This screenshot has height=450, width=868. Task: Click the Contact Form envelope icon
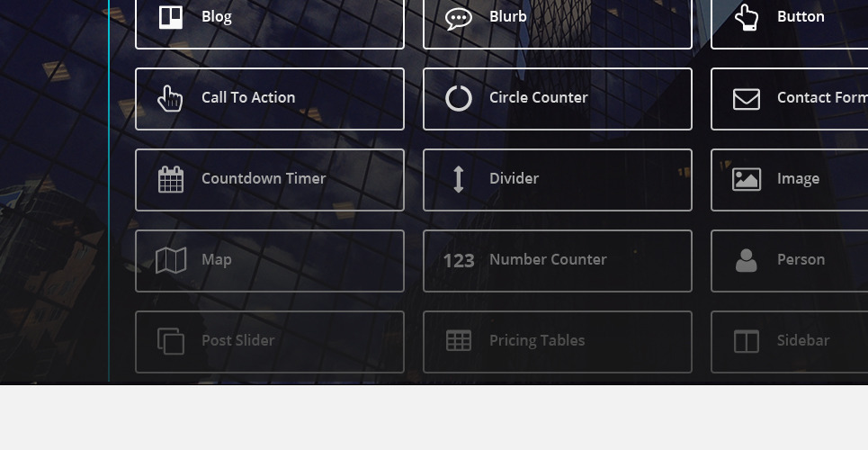coord(747,98)
